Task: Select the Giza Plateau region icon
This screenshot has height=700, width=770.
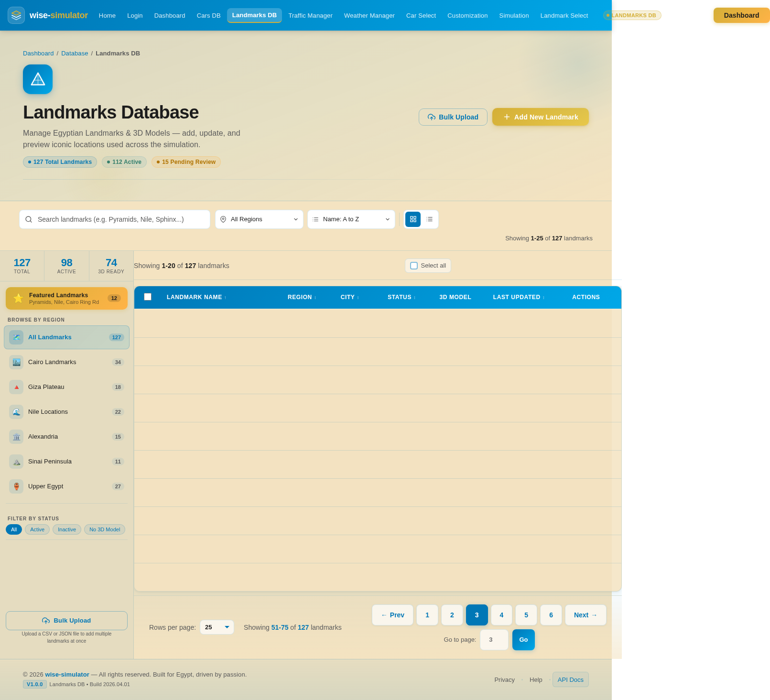Action: 16,387
